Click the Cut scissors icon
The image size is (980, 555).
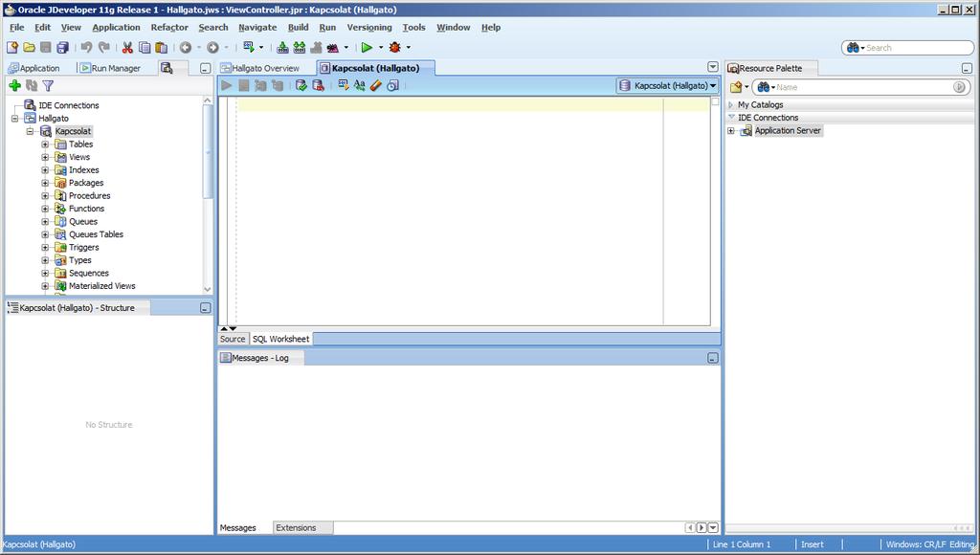[127, 48]
